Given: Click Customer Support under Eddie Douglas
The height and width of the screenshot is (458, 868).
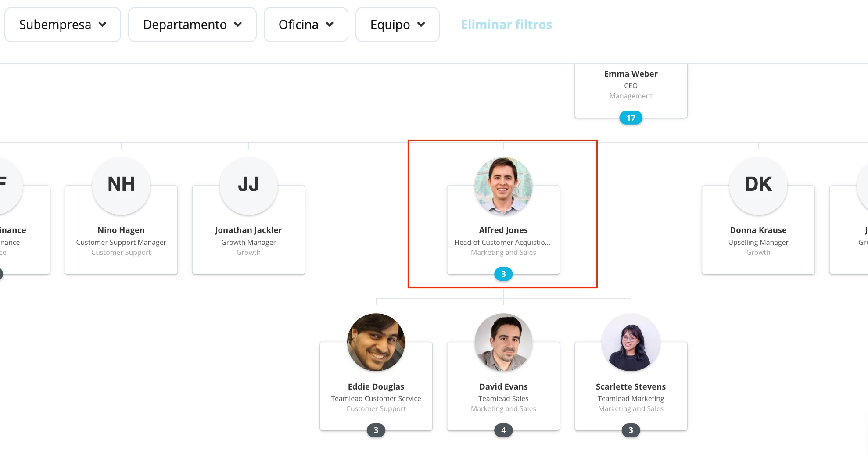Looking at the screenshot, I should click(376, 409).
